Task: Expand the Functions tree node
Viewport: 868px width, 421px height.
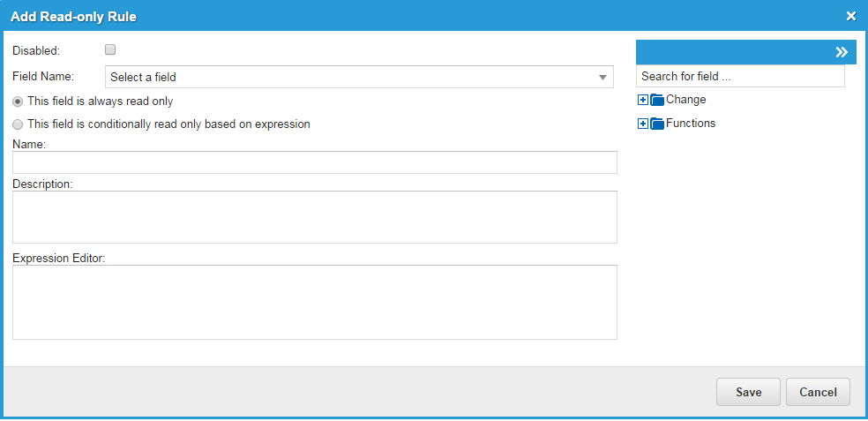Action: (x=643, y=124)
